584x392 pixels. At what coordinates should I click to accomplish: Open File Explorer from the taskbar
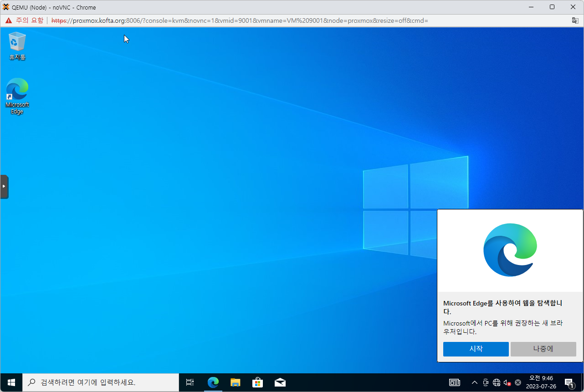tap(235, 382)
